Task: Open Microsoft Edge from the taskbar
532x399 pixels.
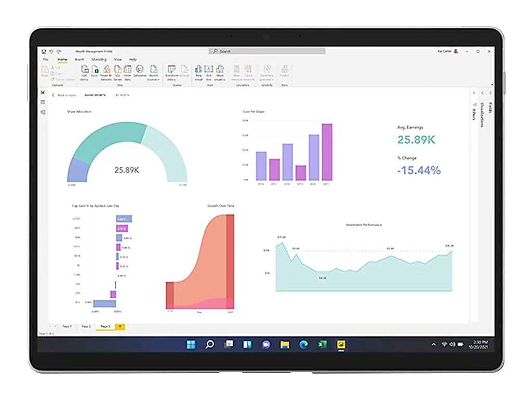Action: pos(303,344)
